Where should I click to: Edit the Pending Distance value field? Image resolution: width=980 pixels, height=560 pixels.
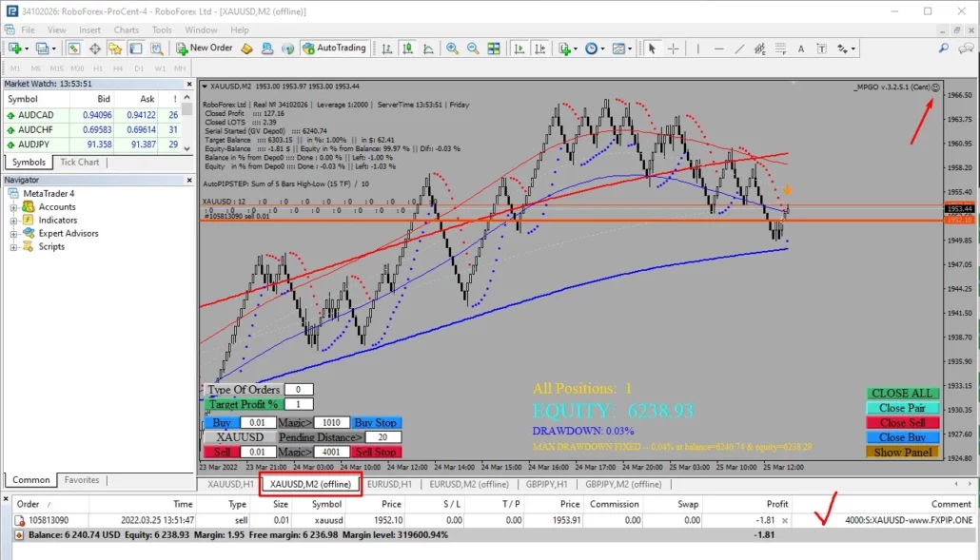click(382, 437)
